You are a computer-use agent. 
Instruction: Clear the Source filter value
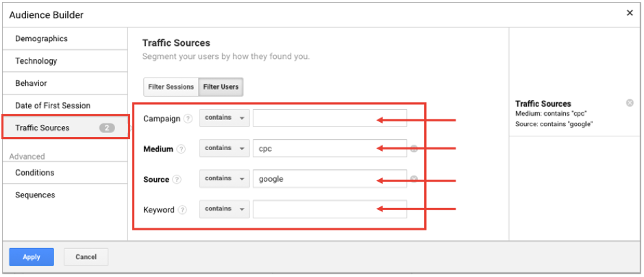pos(414,180)
